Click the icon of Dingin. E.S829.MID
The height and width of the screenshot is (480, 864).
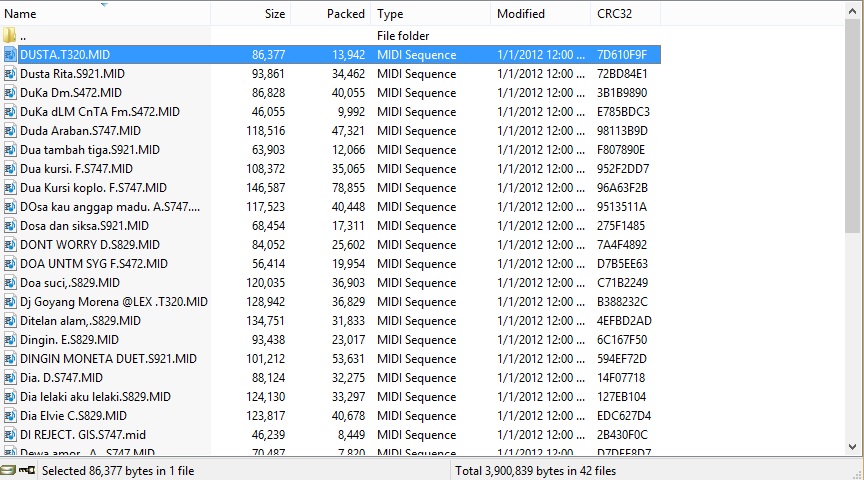pyautogui.click(x=10, y=339)
